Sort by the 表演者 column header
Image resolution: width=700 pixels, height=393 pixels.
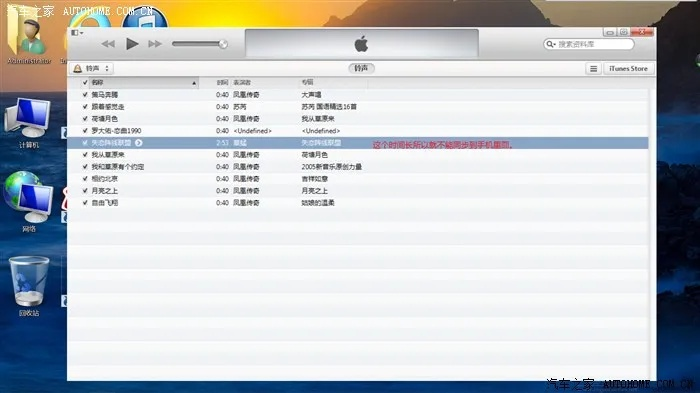tap(242, 83)
